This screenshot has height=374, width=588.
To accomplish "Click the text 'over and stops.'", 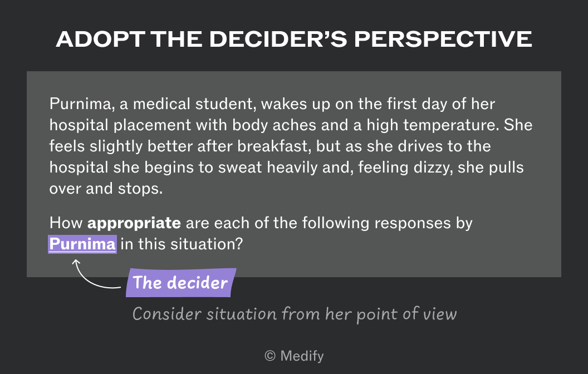I will tap(106, 189).
